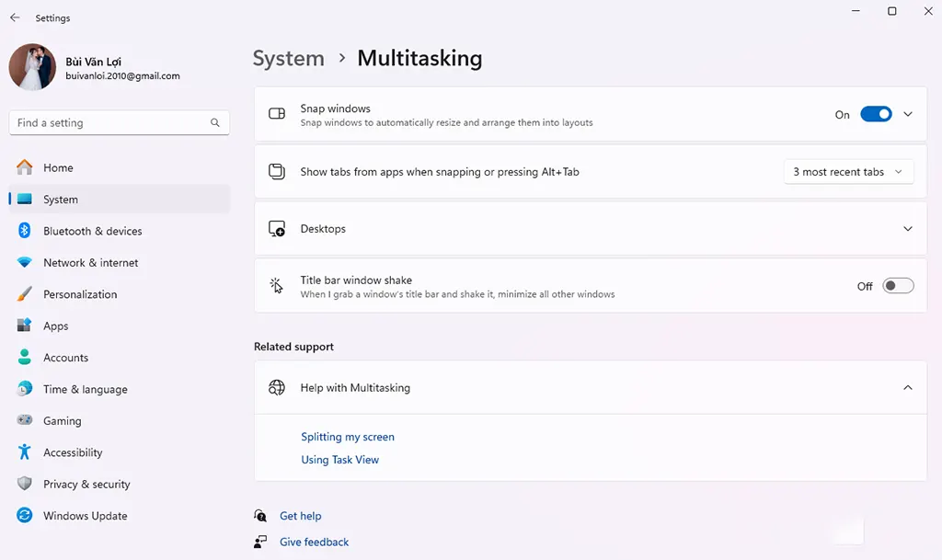
Task: Open the Splitting my screen link
Action: (348, 437)
